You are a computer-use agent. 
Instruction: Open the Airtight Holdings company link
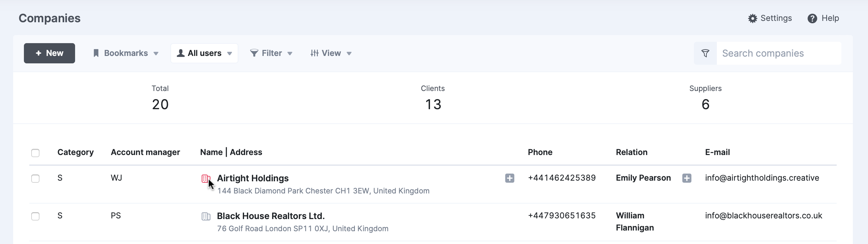(x=253, y=178)
